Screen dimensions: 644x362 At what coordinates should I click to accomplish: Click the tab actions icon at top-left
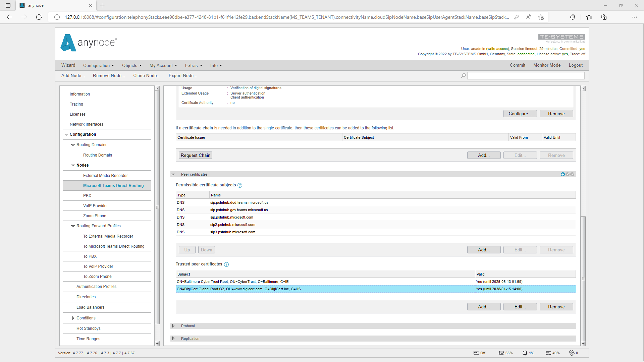pos(8,5)
